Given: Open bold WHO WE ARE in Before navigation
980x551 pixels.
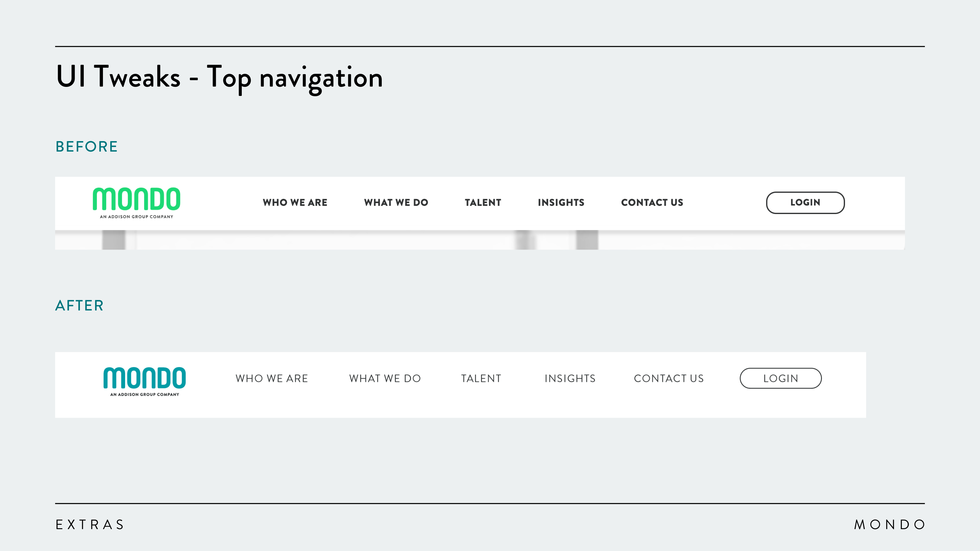Looking at the screenshot, I should pos(295,203).
